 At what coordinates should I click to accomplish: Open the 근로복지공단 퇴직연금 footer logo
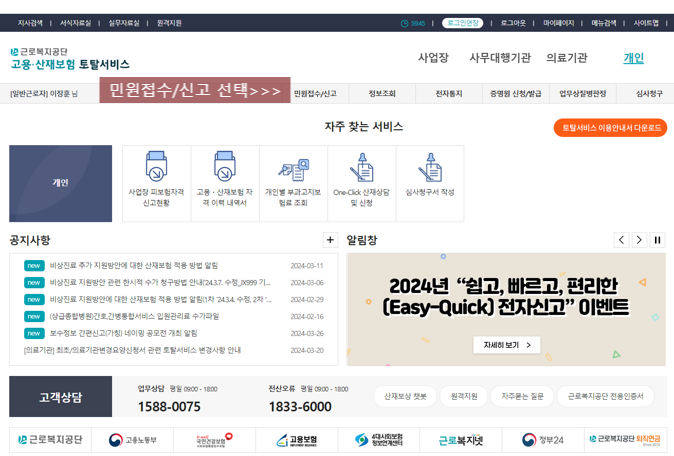(x=625, y=440)
